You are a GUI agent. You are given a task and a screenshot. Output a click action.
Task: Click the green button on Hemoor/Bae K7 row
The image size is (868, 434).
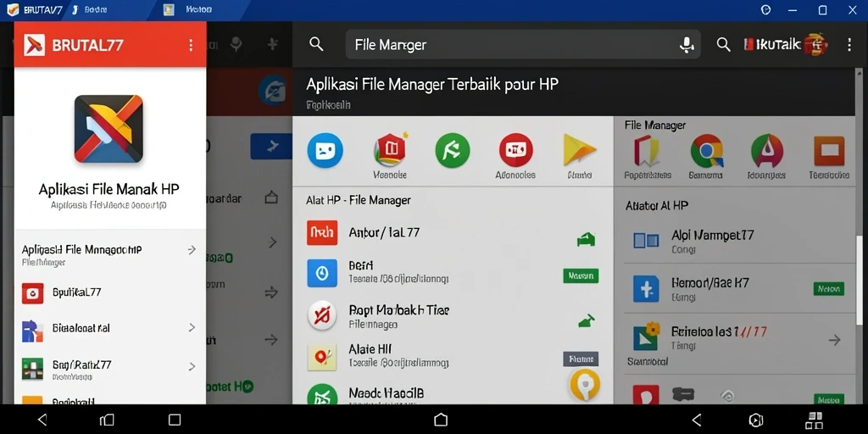(829, 288)
